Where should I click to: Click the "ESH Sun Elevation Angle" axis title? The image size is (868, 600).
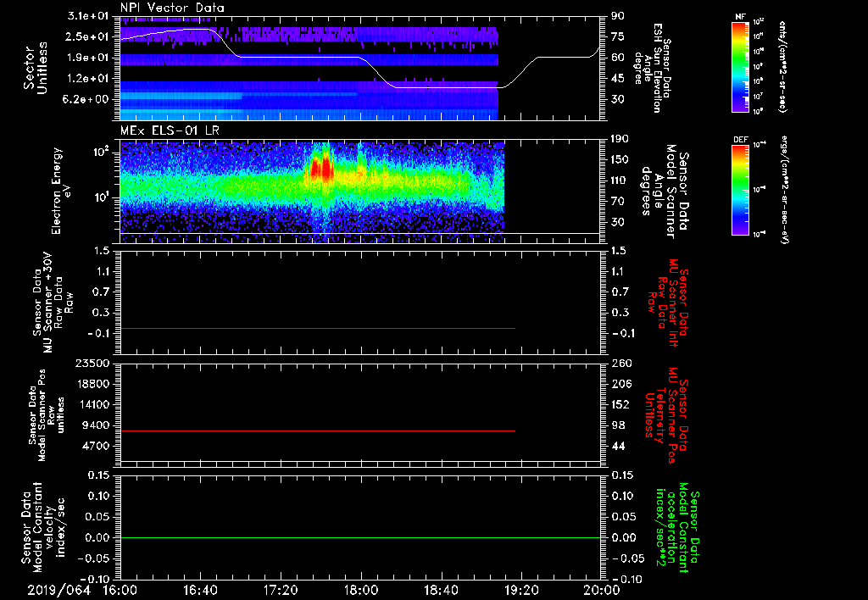648,68
